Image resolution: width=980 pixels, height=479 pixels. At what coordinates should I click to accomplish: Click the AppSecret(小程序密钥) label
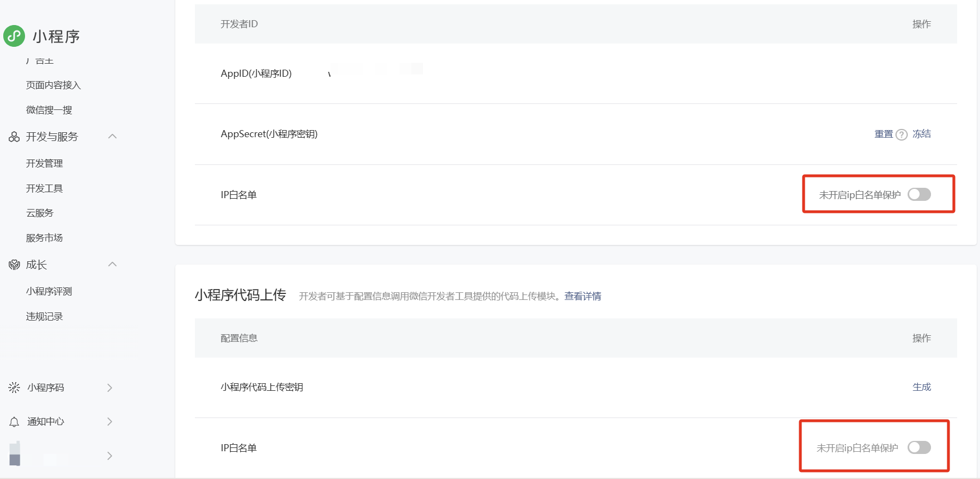(x=269, y=134)
